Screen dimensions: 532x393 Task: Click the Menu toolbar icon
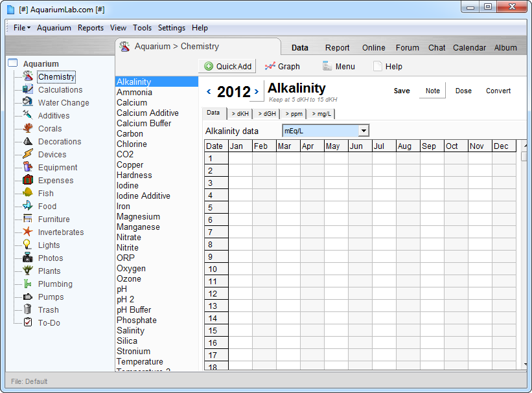(x=327, y=66)
